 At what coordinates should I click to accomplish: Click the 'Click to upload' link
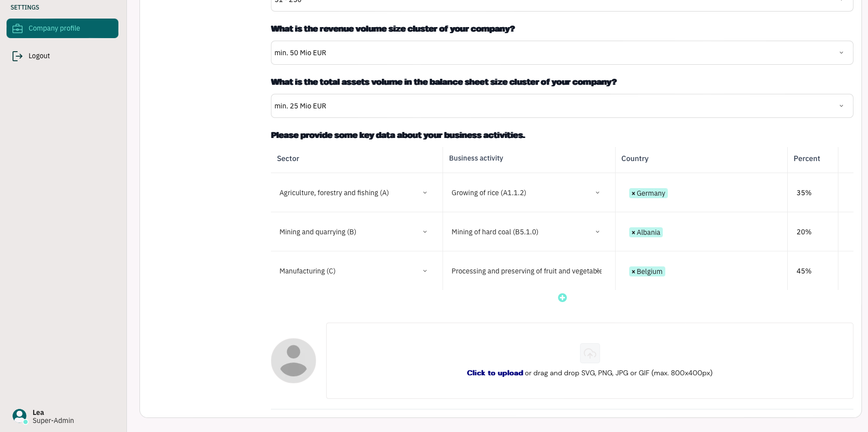[495, 373]
